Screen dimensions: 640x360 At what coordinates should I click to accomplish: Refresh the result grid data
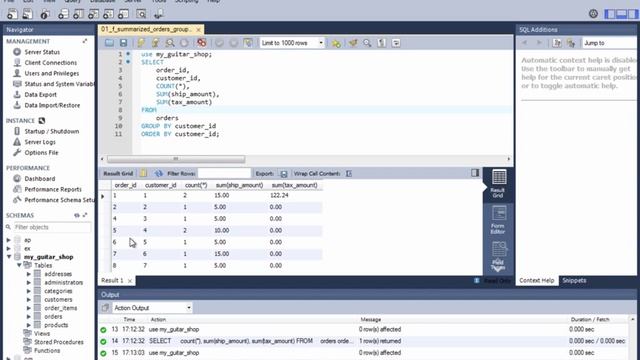coord(158,173)
